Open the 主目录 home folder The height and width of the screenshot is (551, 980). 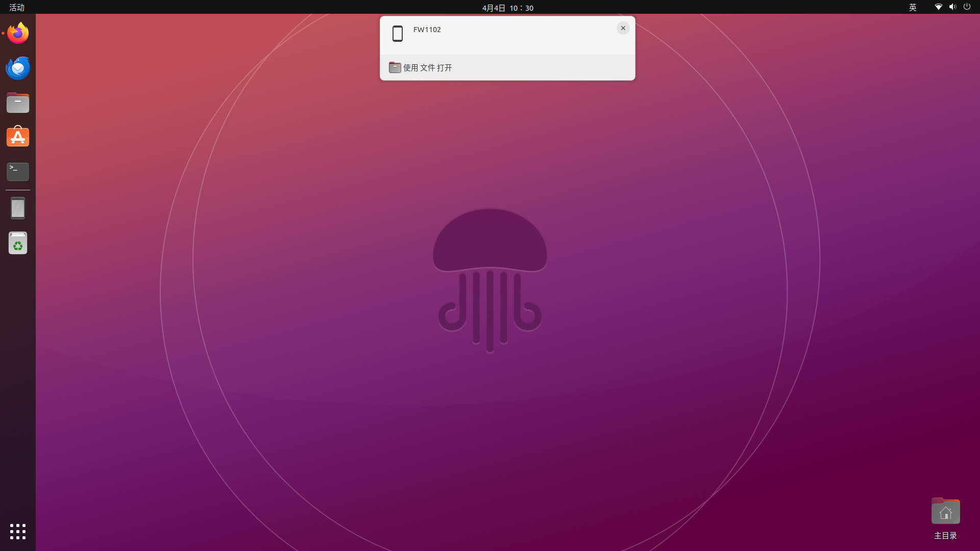coord(945,512)
